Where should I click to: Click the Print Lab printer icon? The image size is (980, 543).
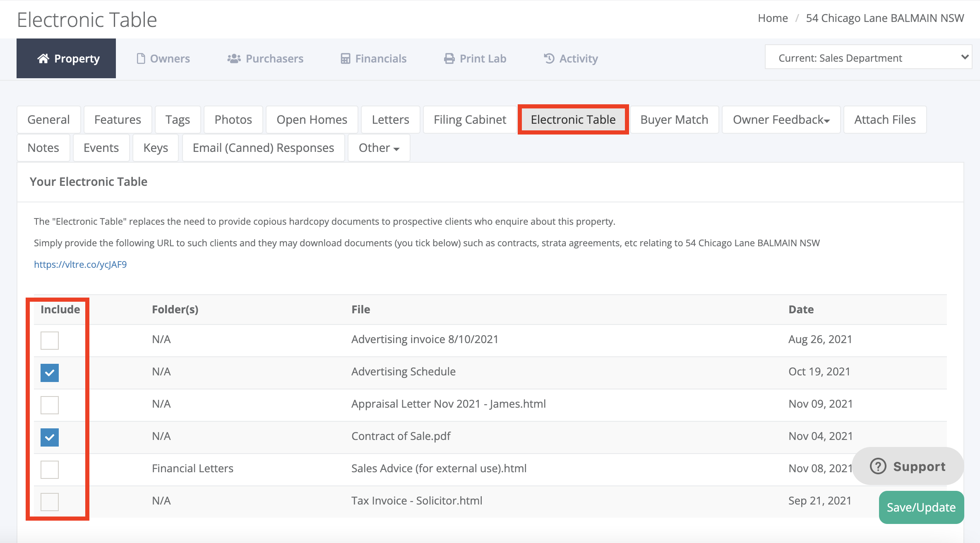(x=449, y=59)
